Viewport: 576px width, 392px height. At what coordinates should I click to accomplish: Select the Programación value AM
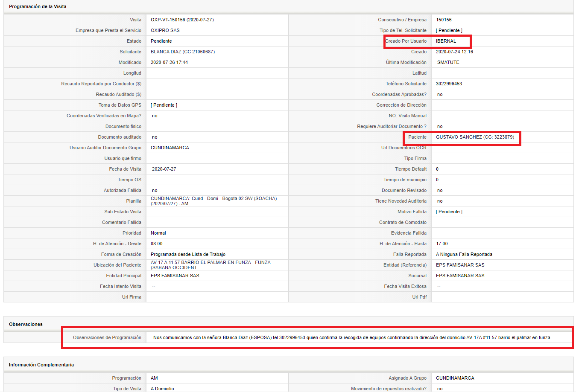click(154, 378)
